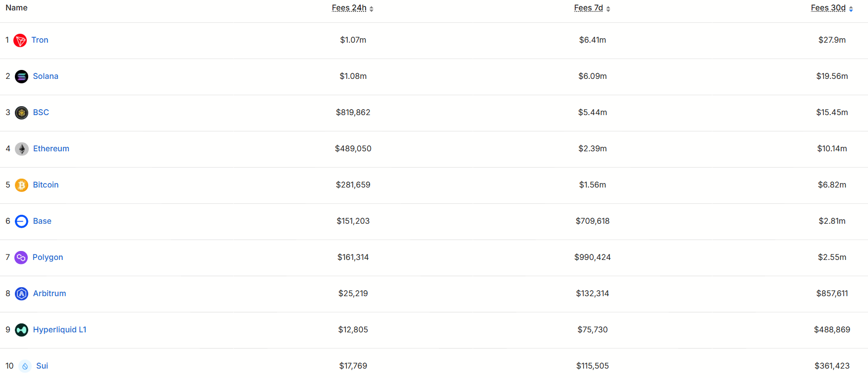Click the Arbitrum logo icon

pos(21,294)
